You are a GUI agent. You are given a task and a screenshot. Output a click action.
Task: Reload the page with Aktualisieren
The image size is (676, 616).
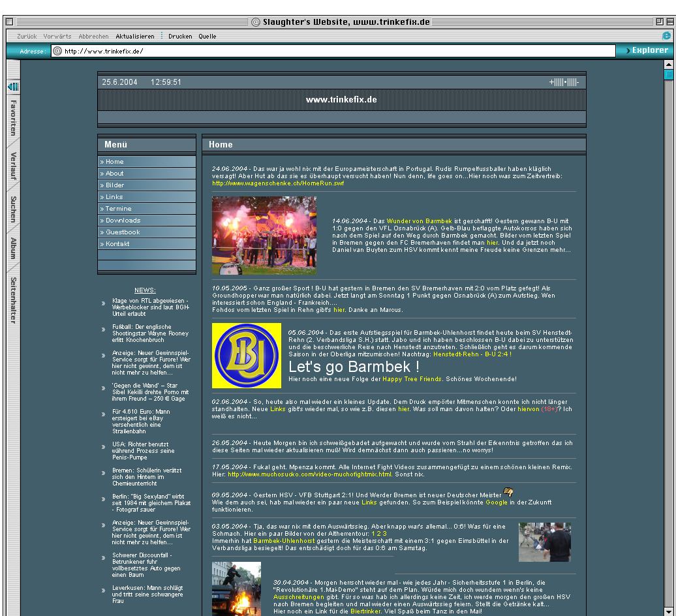pyautogui.click(x=135, y=36)
